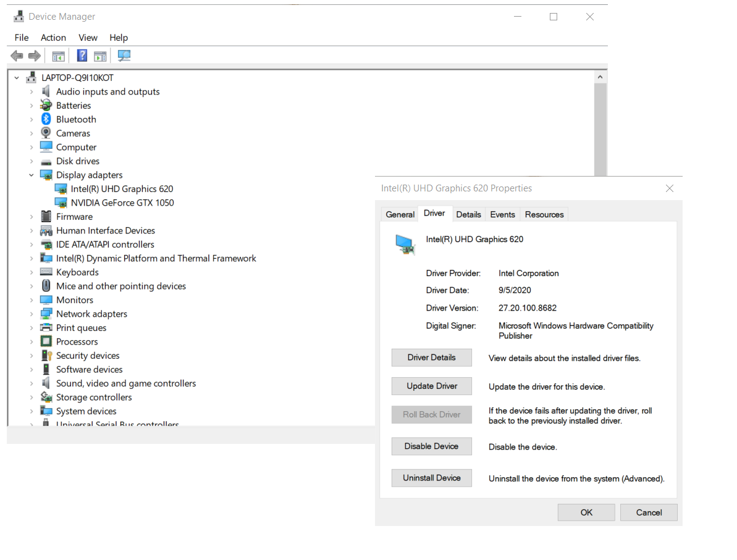Click the Update Driver button
Screen dimensions: 737x560
431,386
